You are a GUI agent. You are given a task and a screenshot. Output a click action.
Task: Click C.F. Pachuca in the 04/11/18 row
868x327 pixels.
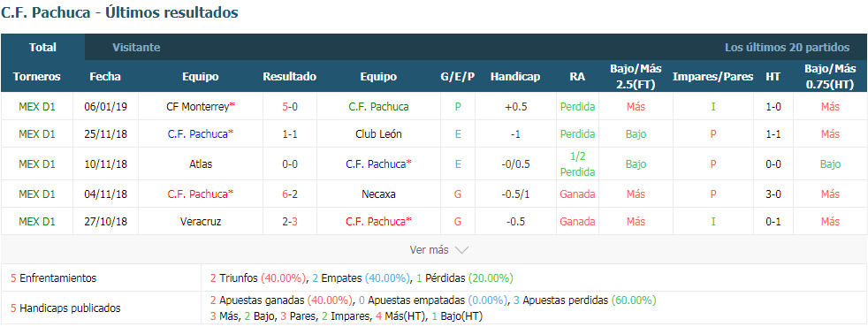pyautogui.click(x=198, y=194)
